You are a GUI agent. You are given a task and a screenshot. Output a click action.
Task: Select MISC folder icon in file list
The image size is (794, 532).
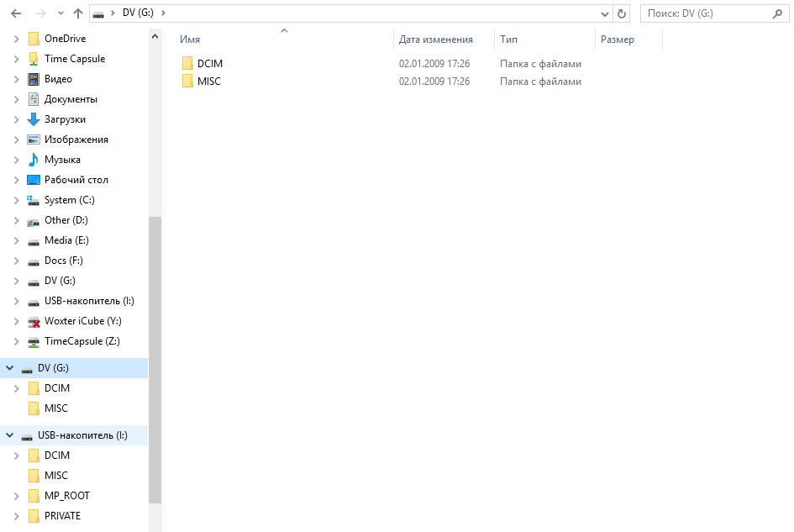[187, 81]
